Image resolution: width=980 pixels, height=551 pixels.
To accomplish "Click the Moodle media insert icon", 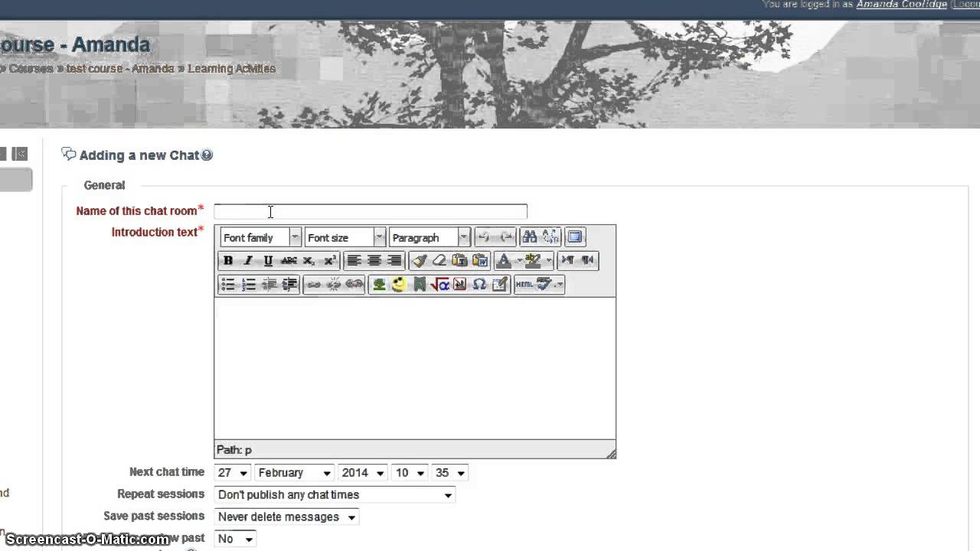I will pos(419,285).
